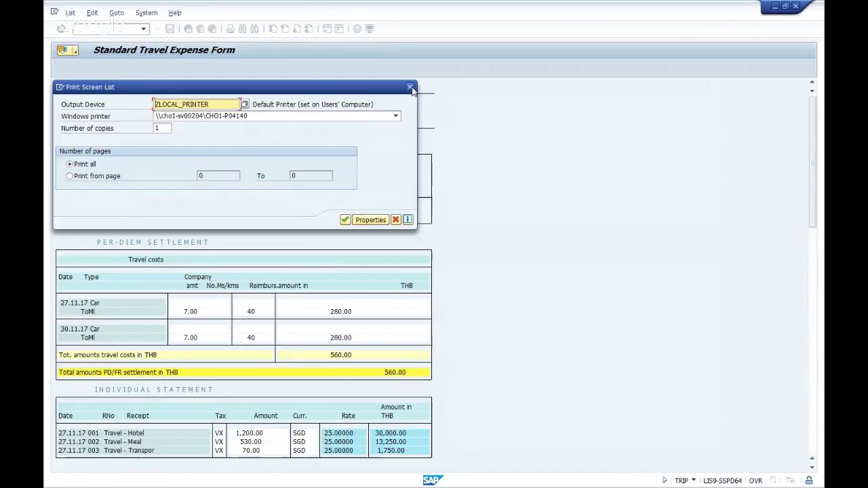The image size is (868, 488).
Task: Click the Number of copies field
Action: tap(162, 128)
